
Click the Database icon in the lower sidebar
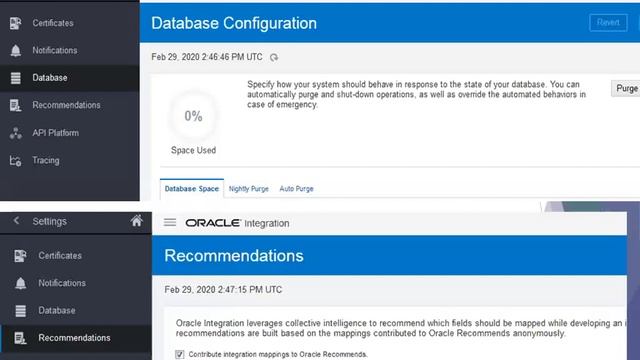click(20, 311)
